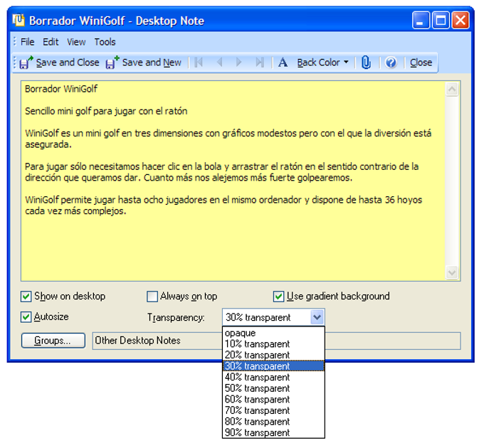Image resolution: width=484 pixels, height=448 pixels.
Task: Disable Use gradient background checkbox
Action: click(x=278, y=297)
